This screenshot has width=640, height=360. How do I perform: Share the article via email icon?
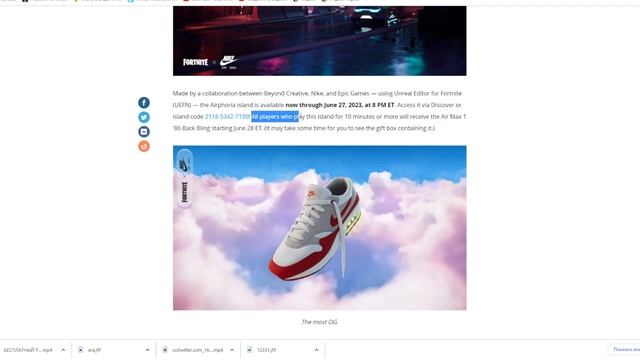[x=144, y=131]
